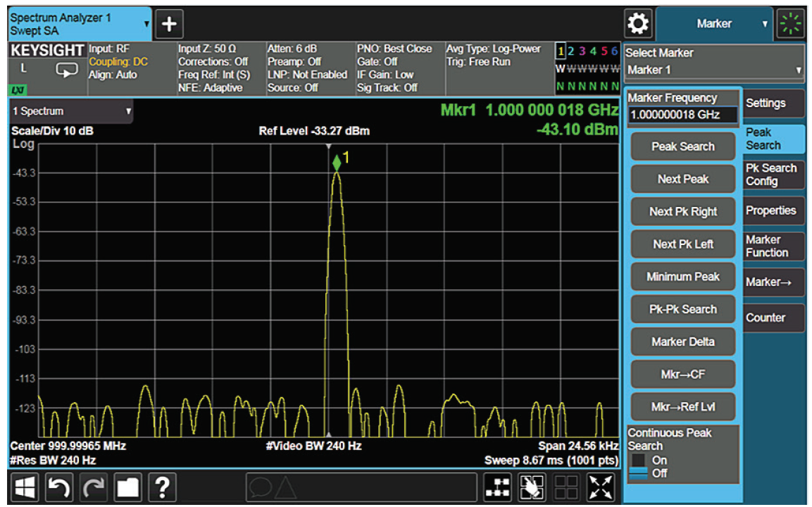Switch to the Counter tab

point(773,318)
